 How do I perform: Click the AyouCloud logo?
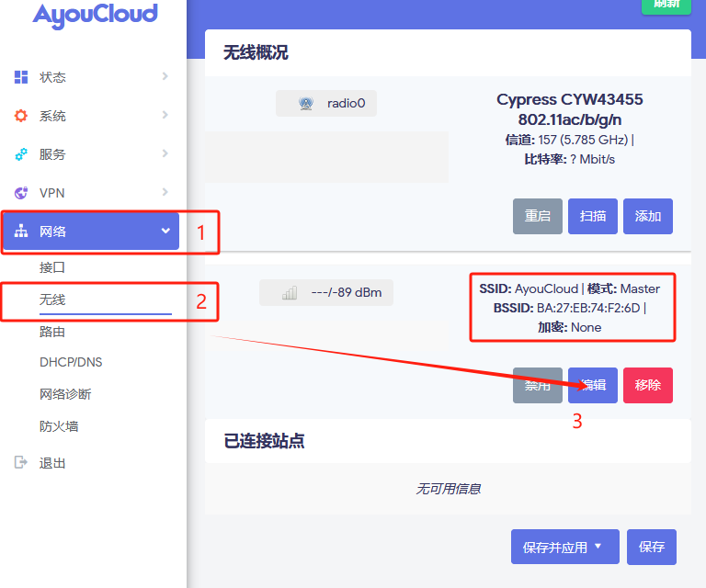coord(95,14)
